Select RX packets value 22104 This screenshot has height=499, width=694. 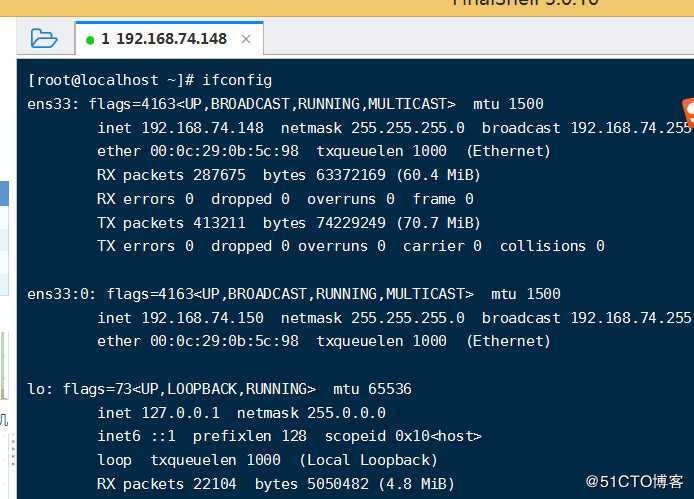(215, 484)
